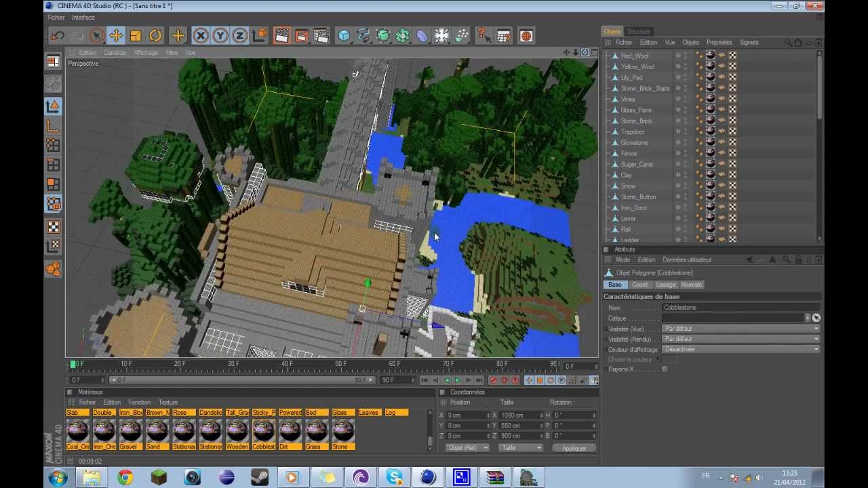Open the Visibilité (Vue) dropdown
This screenshot has height=488, width=868.
(x=741, y=329)
